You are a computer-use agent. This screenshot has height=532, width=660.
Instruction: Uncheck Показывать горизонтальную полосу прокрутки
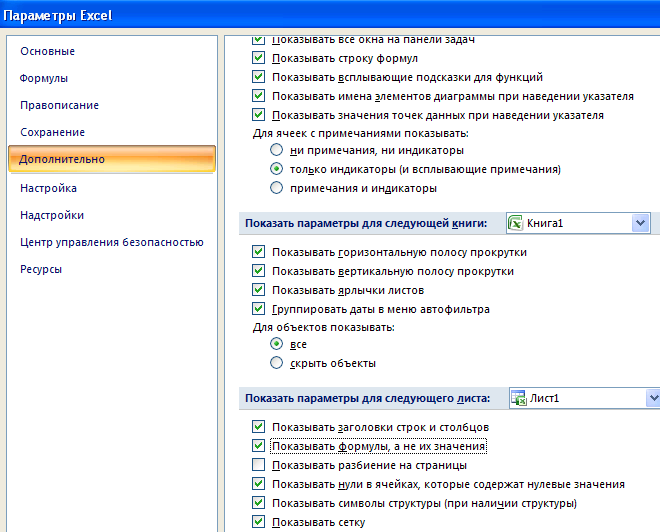point(258,252)
